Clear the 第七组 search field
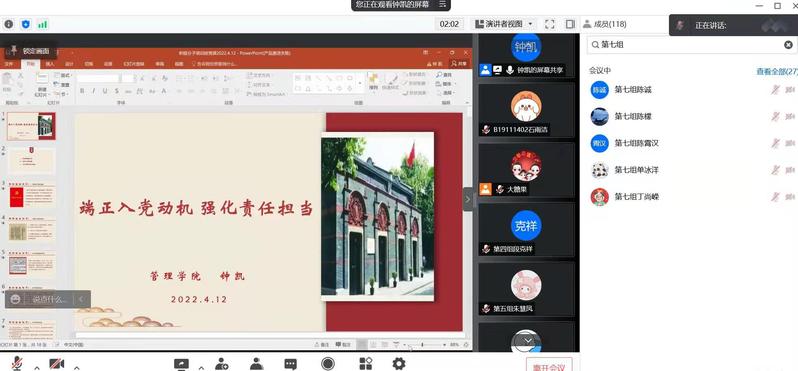 (788, 45)
